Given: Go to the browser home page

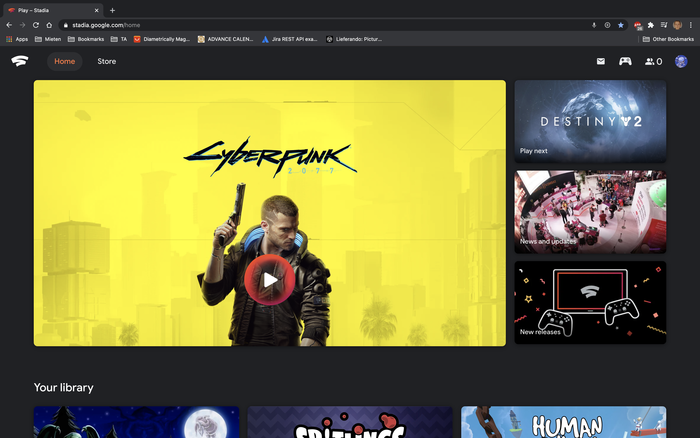Looking at the screenshot, I should pos(49,24).
